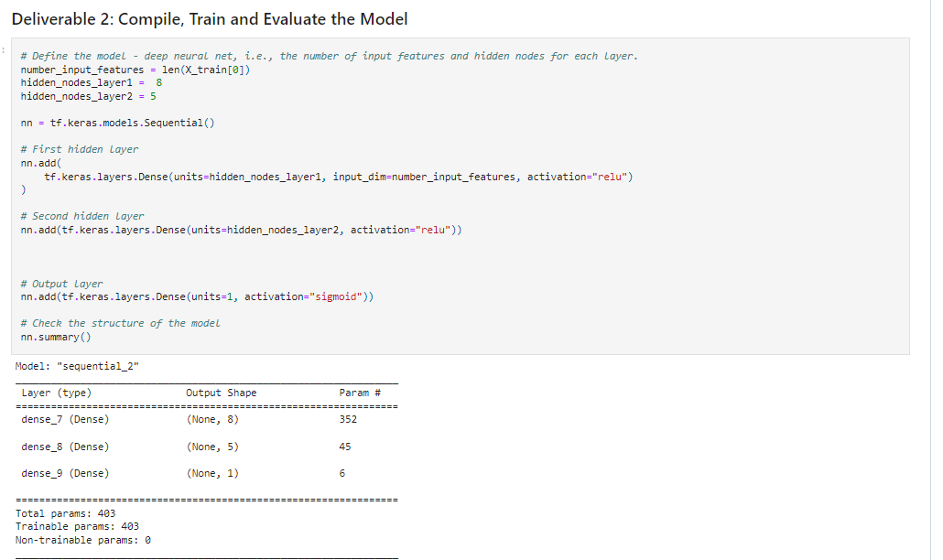This screenshot has height=560, width=943.
Task: Click the 45 param count
Action: pyautogui.click(x=345, y=447)
